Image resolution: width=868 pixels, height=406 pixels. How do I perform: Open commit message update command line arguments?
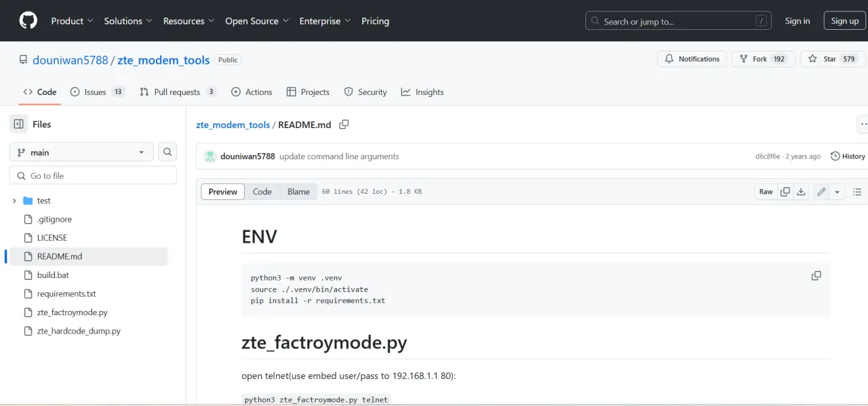click(x=339, y=157)
